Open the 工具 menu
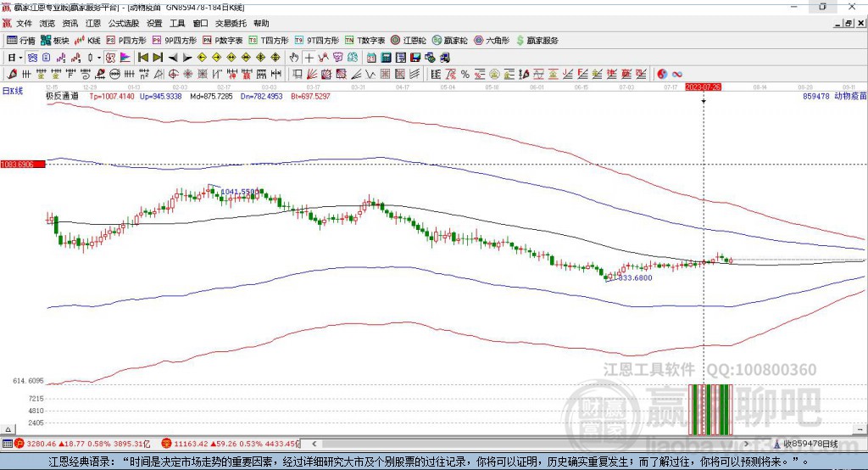 (177, 23)
